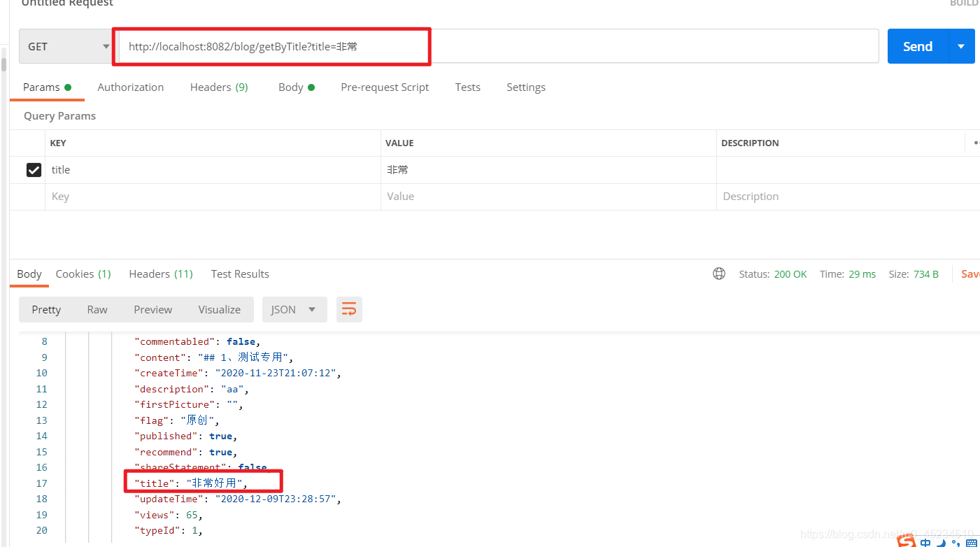Click the "flag": "原创" response line
Screen dimensions: 980x547
click(x=177, y=420)
